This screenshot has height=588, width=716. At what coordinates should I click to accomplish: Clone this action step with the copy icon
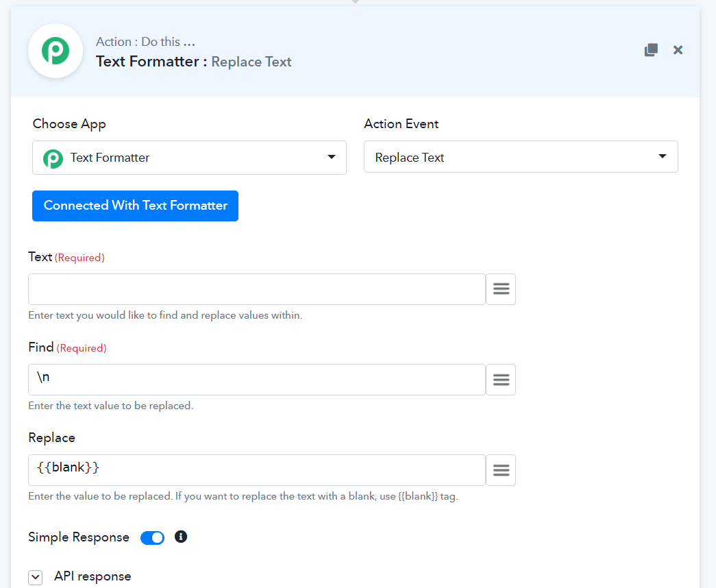point(651,50)
